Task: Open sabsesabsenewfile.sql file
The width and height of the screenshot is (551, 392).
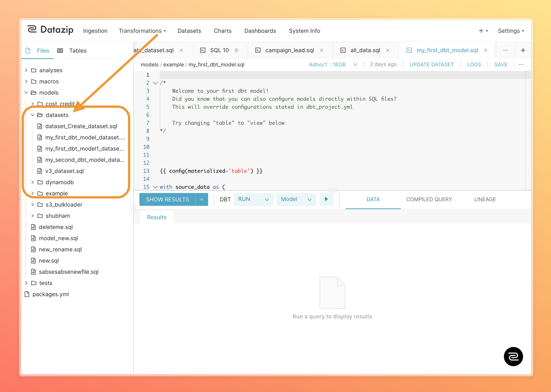Action: coord(69,272)
